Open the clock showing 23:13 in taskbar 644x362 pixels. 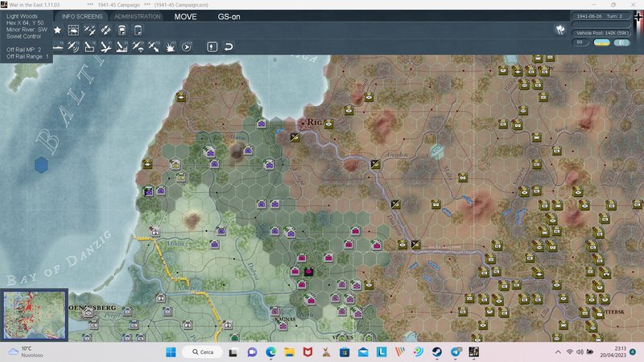pos(613,352)
